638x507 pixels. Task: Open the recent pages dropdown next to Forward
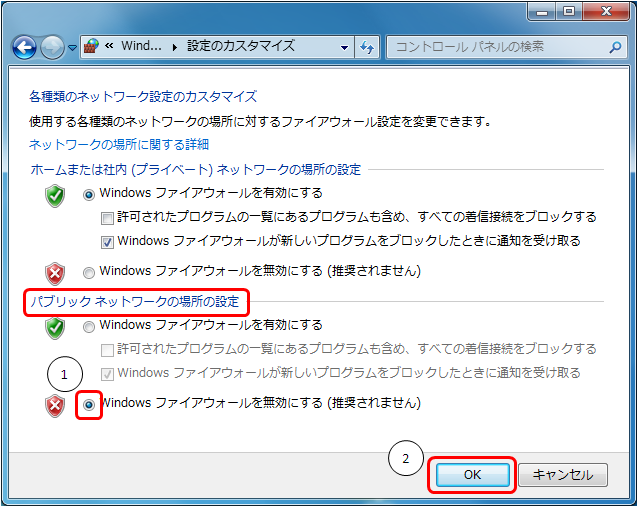pos(72,48)
